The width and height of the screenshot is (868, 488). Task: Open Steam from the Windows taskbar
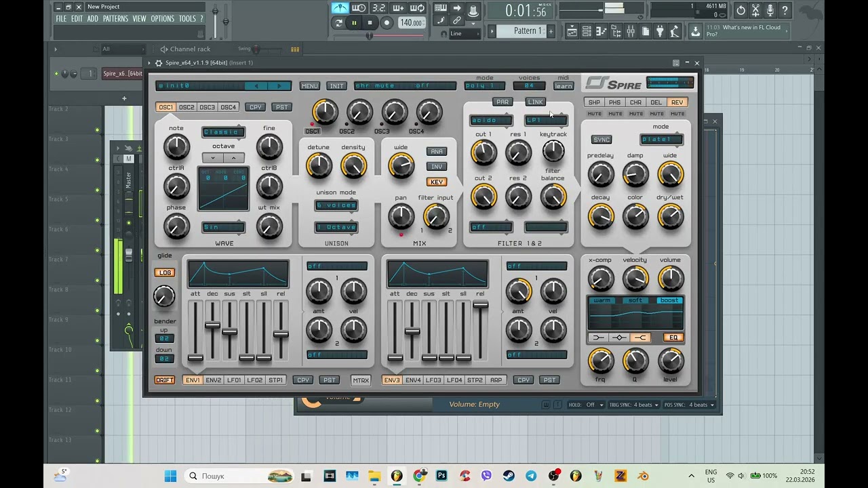pyautogui.click(x=509, y=476)
